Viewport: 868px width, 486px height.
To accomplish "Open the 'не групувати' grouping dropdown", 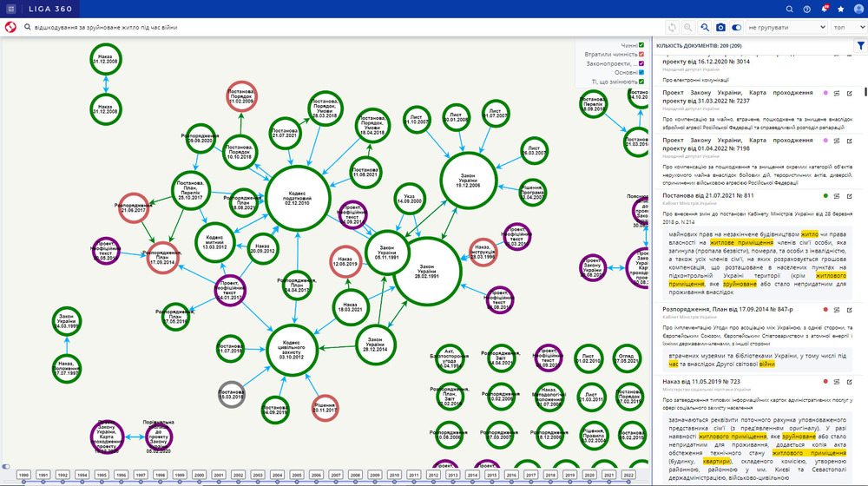I will (786, 27).
